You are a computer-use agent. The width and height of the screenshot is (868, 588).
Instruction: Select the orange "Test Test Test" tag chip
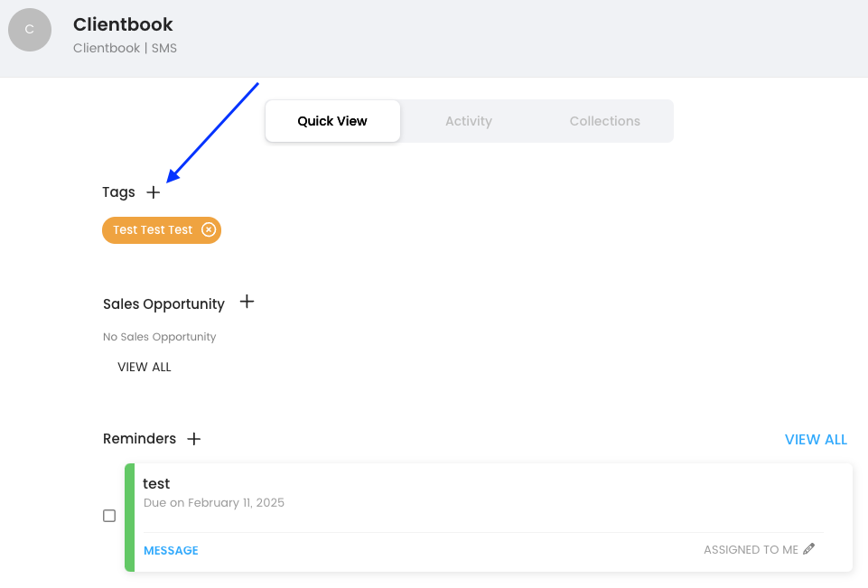152,229
